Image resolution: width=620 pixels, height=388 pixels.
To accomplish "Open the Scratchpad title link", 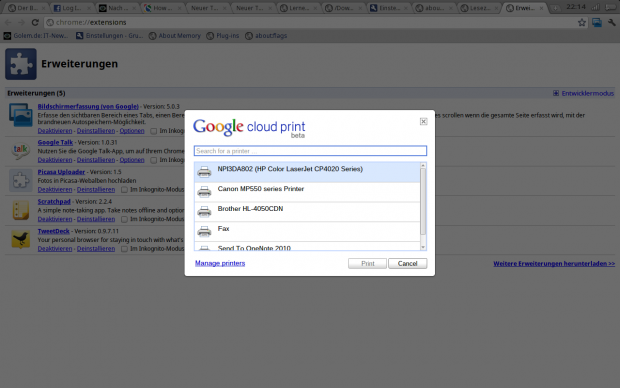I will (x=54, y=201).
